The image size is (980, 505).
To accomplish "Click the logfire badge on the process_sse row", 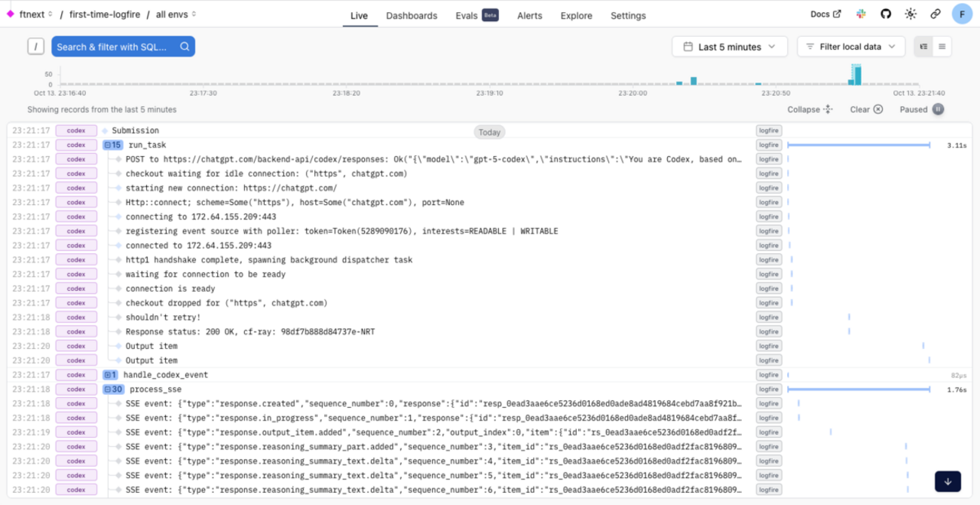I will coord(769,390).
